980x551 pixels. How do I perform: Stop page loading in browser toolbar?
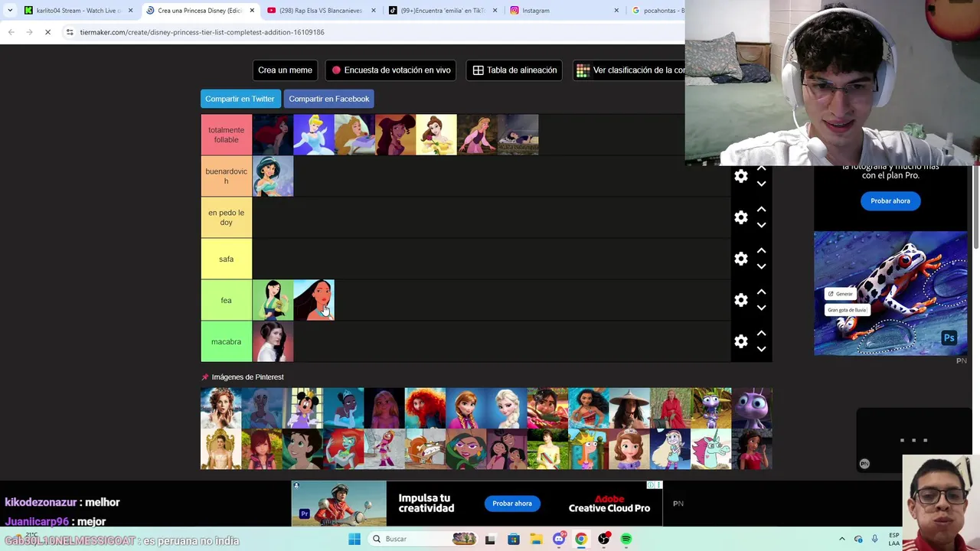pos(47,32)
